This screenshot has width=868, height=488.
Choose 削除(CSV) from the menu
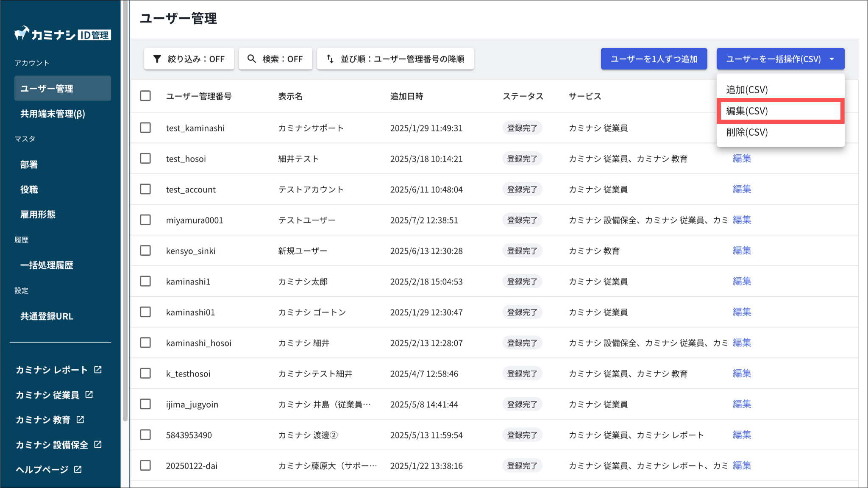[x=780, y=132]
